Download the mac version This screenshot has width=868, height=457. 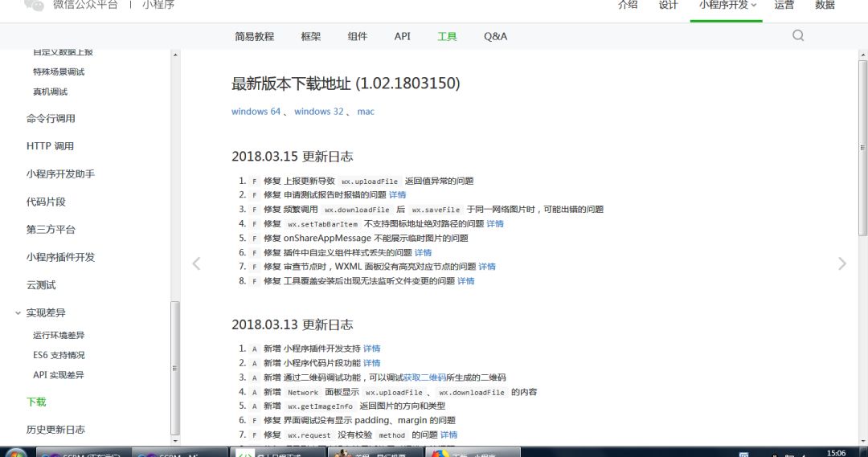click(x=366, y=111)
